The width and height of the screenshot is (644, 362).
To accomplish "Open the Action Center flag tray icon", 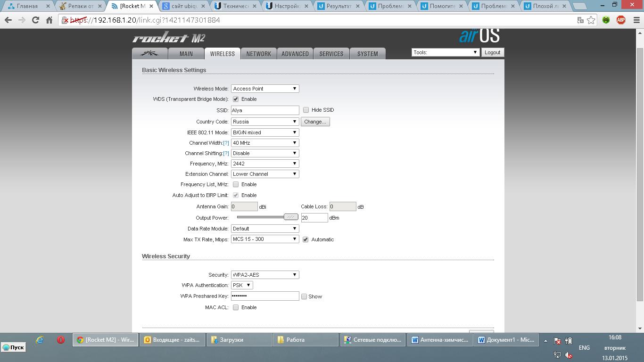I will click(x=557, y=341).
